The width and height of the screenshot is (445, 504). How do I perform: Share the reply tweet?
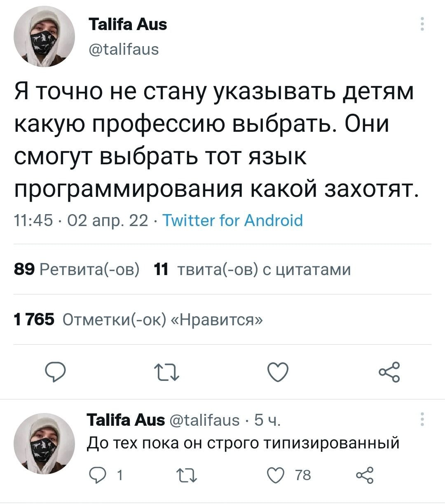point(365,476)
